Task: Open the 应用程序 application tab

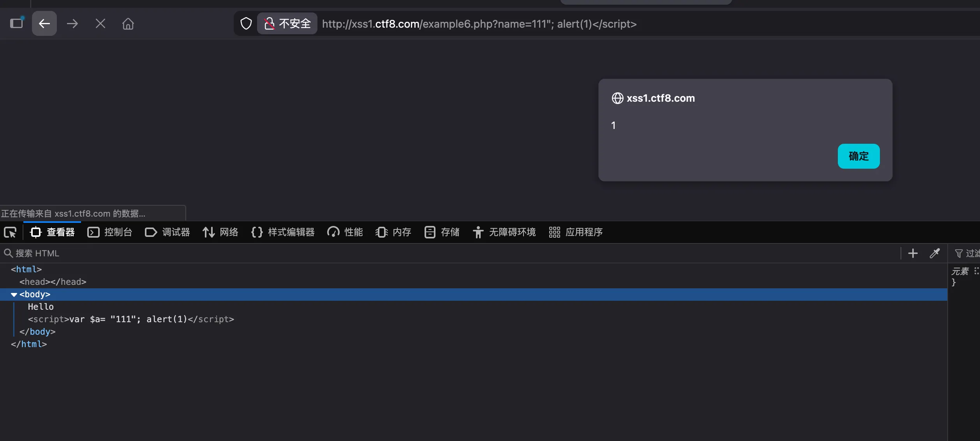Action: (x=576, y=232)
